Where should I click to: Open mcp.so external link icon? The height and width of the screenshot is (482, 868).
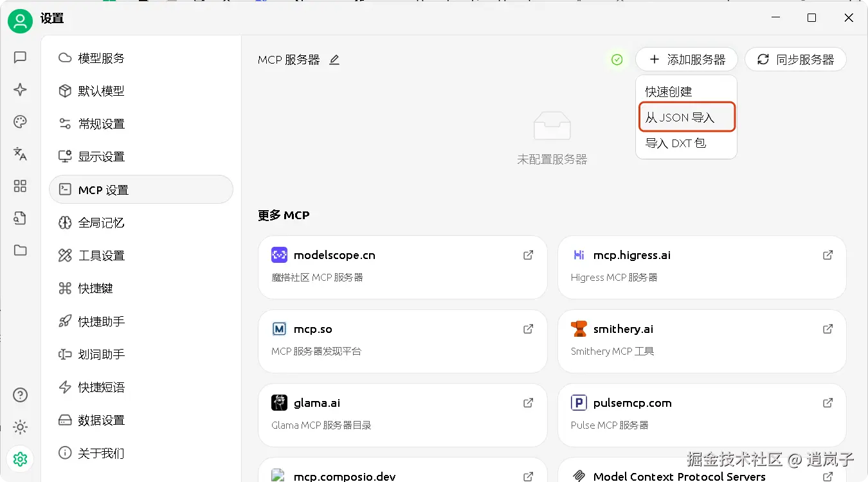528,329
